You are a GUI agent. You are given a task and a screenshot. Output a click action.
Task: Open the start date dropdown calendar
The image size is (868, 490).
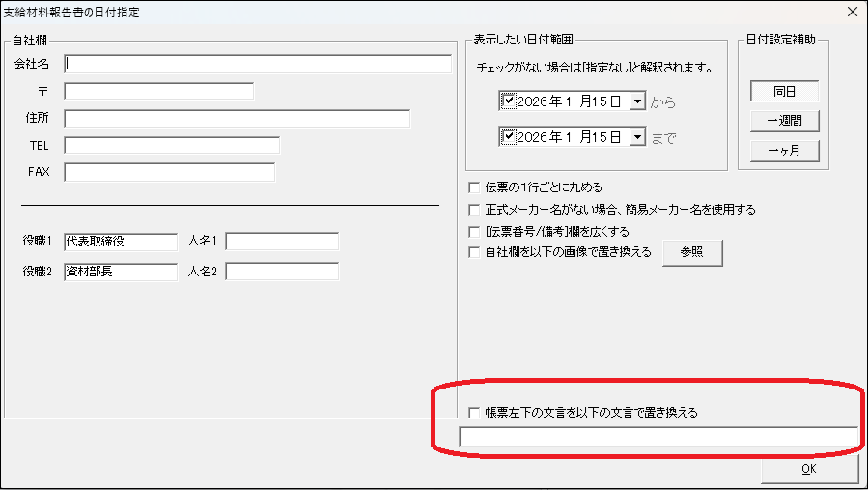(x=636, y=101)
